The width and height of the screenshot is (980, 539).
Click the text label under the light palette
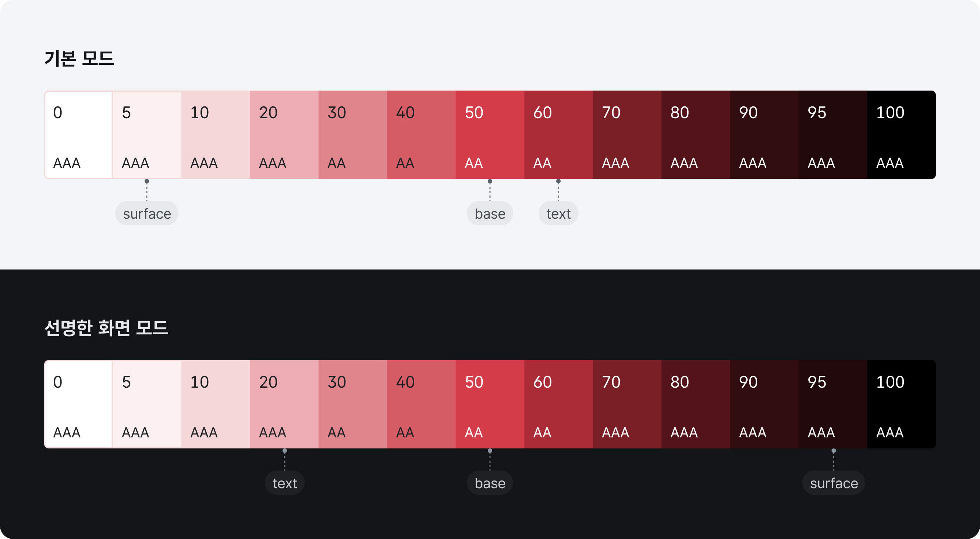coord(558,214)
